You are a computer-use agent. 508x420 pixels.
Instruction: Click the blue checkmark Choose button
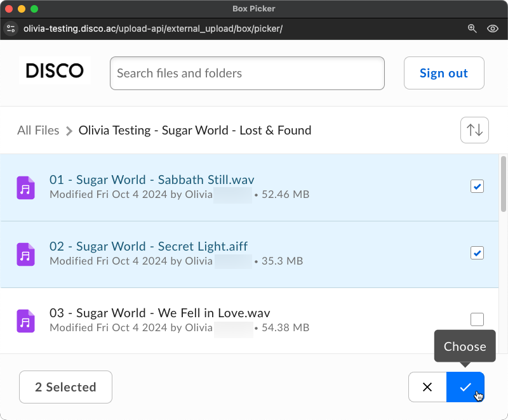click(x=465, y=387)
